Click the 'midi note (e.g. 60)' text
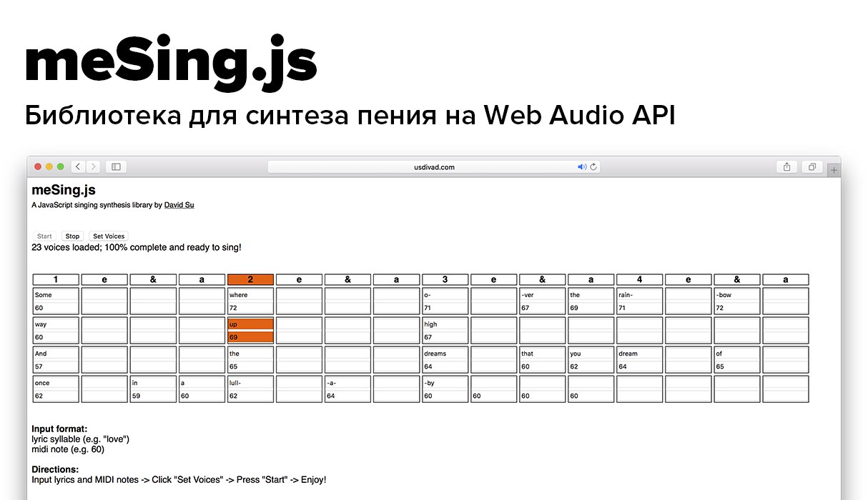The image size is (868, 500). 68,449
